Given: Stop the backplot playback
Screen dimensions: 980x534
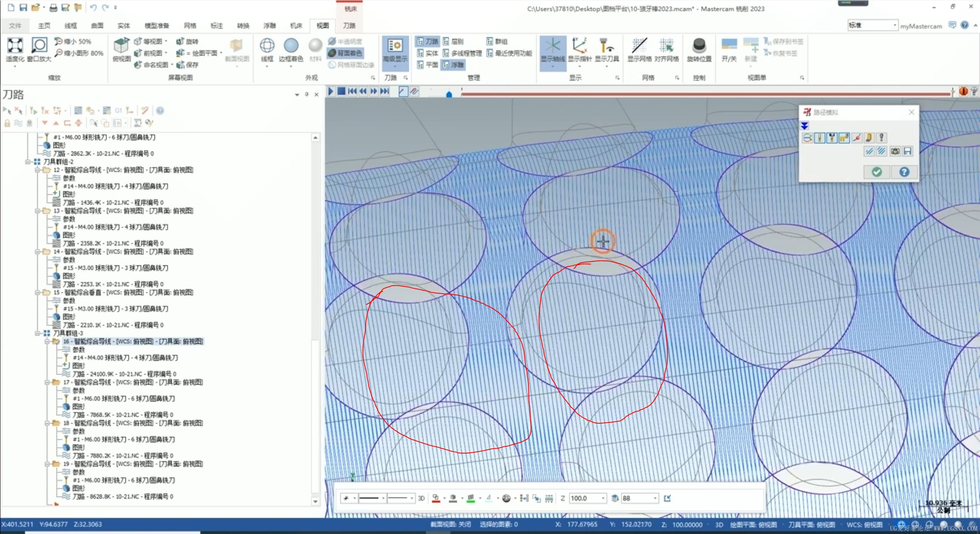Looking at the screenshot, I should 341,91.
